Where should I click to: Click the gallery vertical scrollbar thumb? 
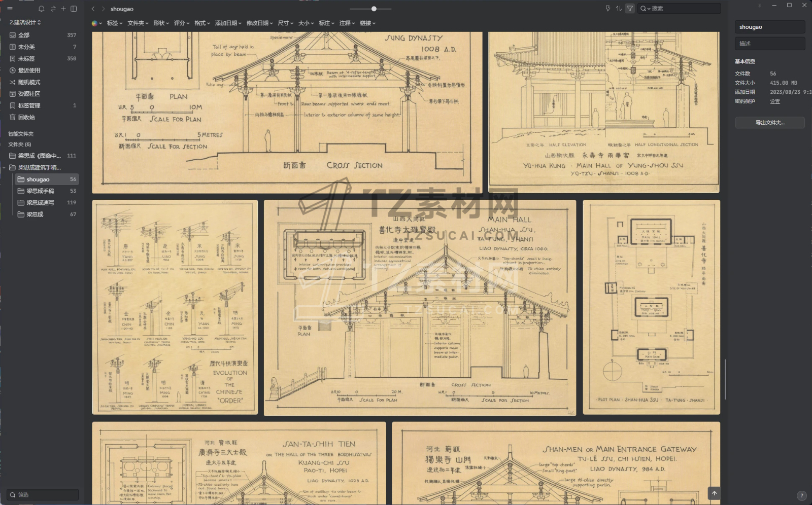[725, 380]
